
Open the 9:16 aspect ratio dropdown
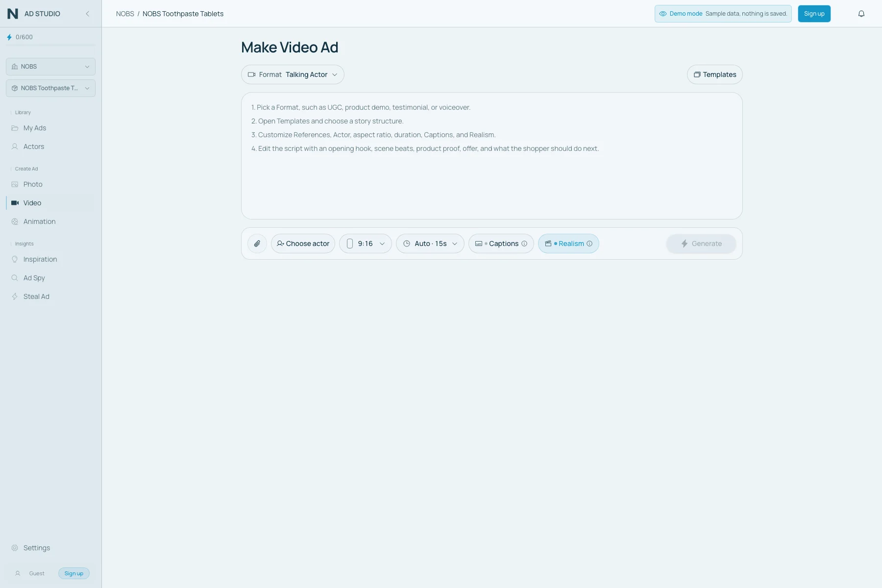(366, 244)
